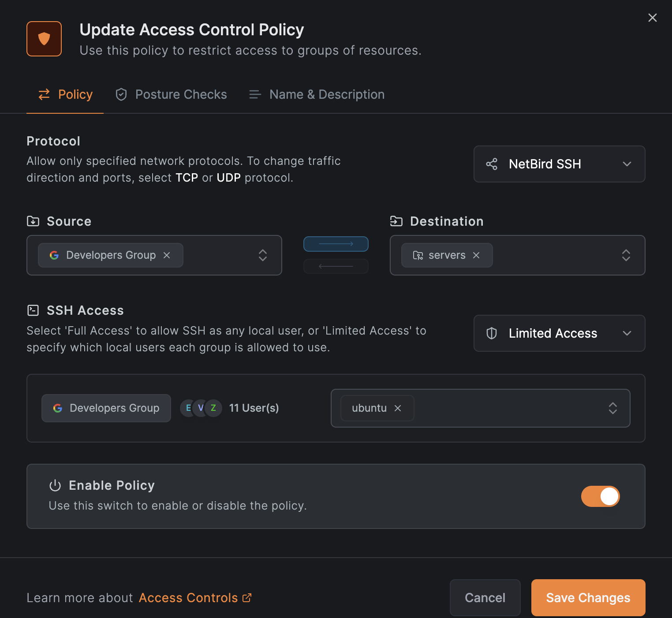Click the Save Changes button
This screenshot has width=672, height=618.
588,598
